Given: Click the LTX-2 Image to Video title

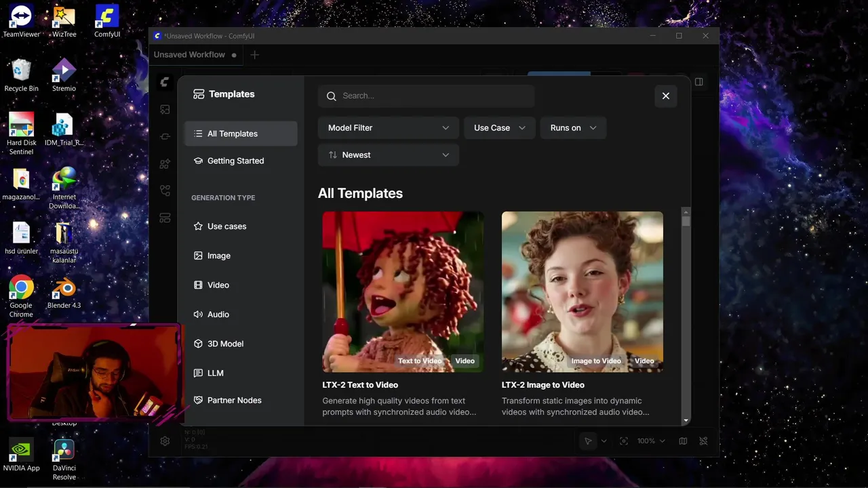Looking at the screenshot, I should (543, 385).
